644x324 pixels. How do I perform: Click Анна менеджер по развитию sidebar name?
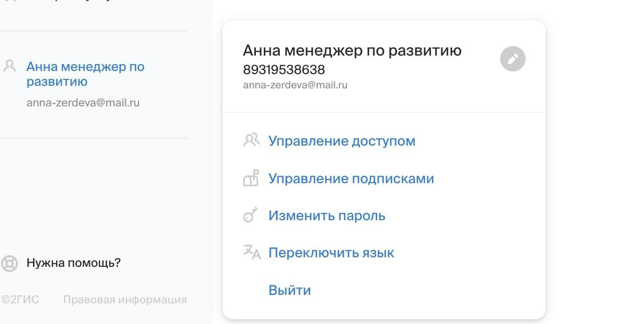tap(85, 74)
